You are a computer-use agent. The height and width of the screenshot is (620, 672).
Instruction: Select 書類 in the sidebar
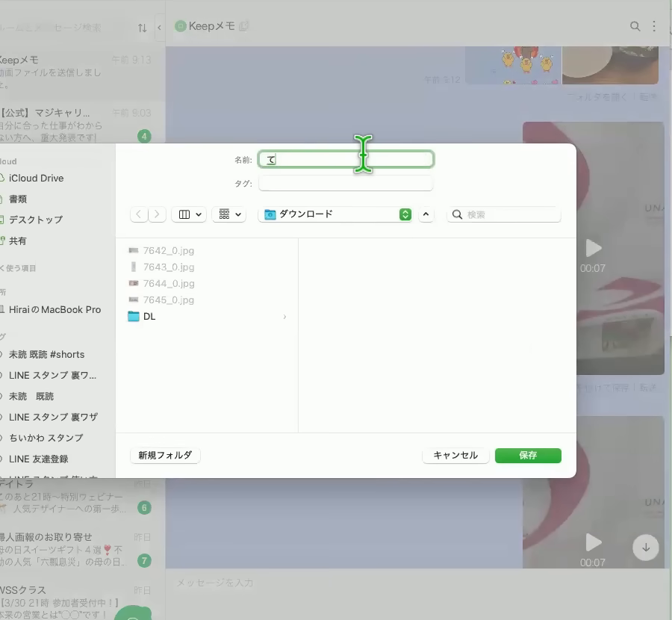click(x=18, y=199)
